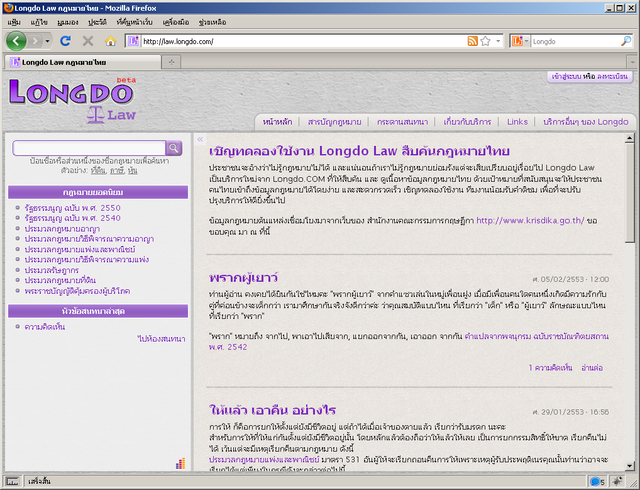
Task: Open ประมวลกฎหมายอาญา link
Action: pyautogui.click(x=62, y=229)
